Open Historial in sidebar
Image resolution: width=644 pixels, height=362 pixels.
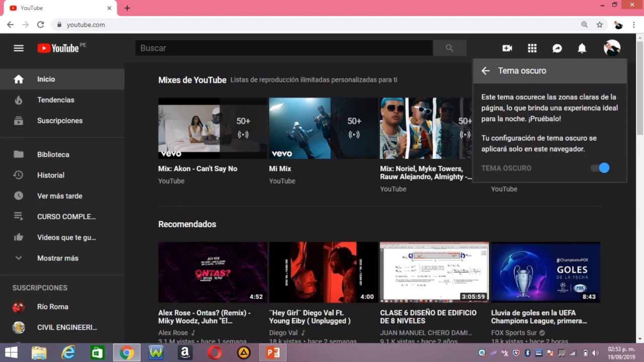coord(62,175)
